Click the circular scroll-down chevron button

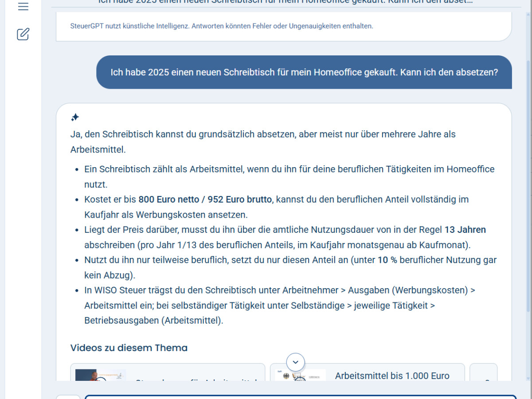pos(296,362)
